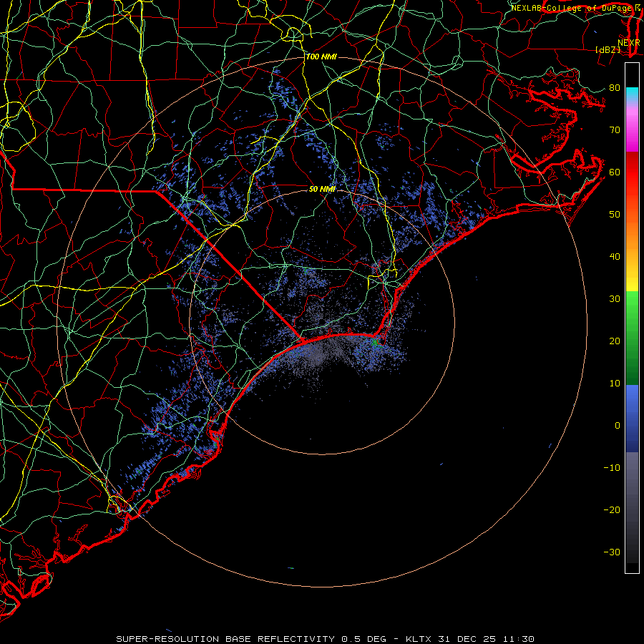Click the -10 value on the dBZ scale
This screenshot has height=644, width=644.
click(612, 467)
